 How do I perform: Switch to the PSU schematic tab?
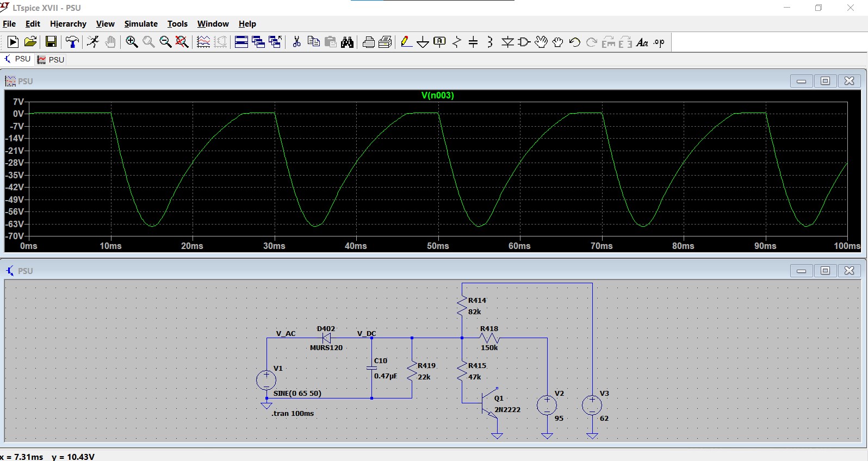click(x=17, y=59)
